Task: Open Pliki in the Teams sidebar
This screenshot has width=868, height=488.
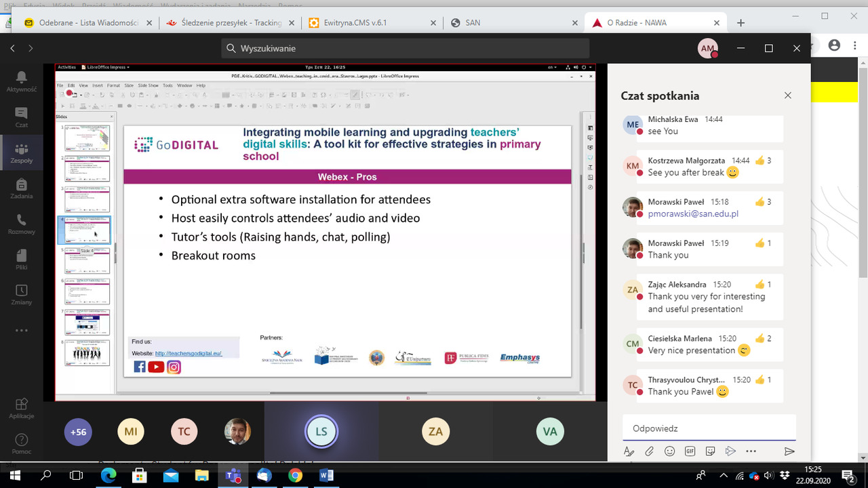Action: click(21, 260)
